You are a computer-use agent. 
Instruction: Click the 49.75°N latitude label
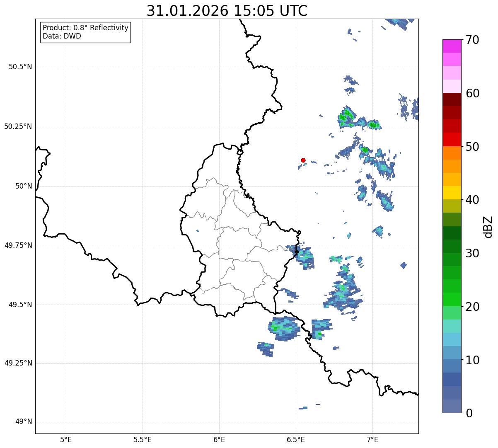pyautogui.click(x=18, y=245)
